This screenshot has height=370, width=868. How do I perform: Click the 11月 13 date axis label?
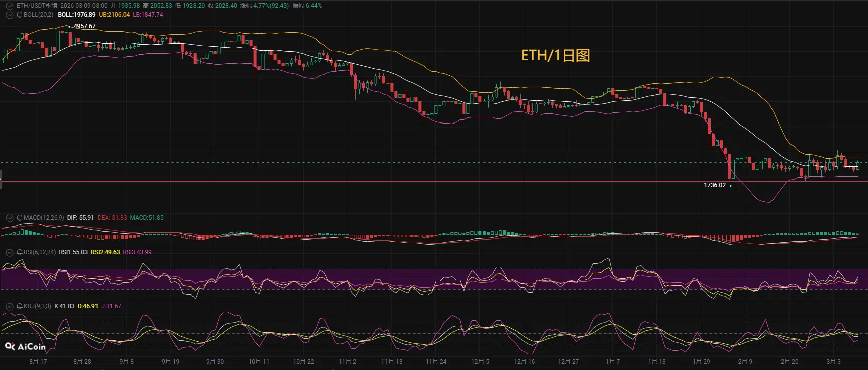392,362
